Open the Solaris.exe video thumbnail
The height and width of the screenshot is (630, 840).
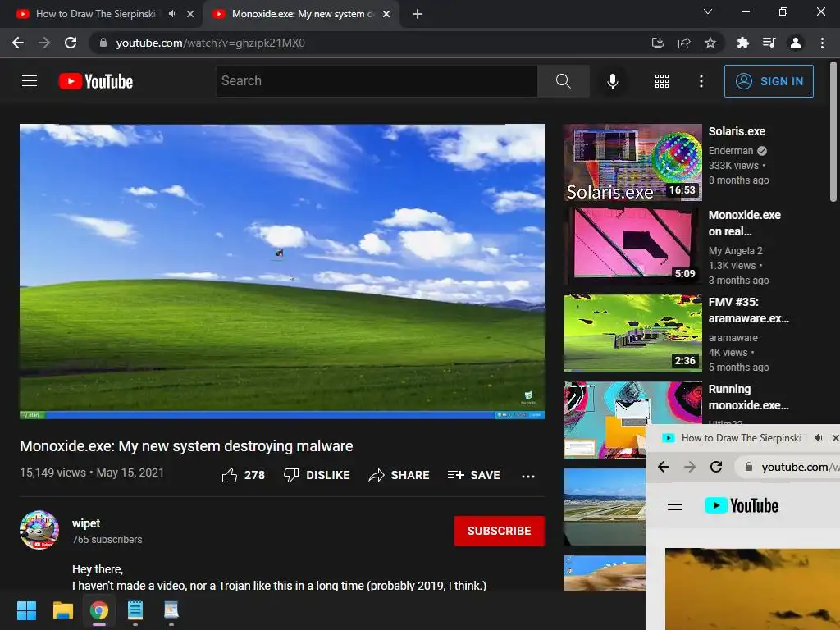click(632, 162)
